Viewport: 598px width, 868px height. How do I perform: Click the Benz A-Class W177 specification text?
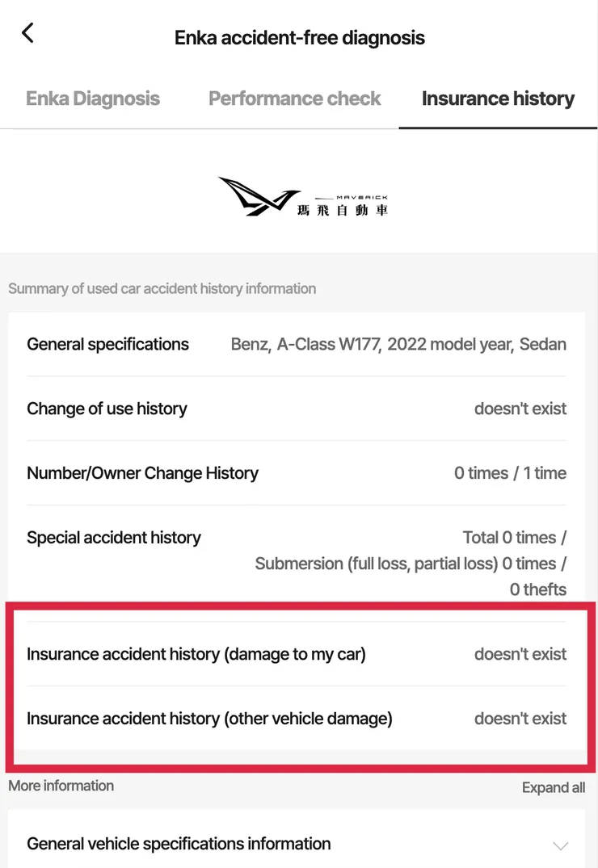click(x=398, y=344)
